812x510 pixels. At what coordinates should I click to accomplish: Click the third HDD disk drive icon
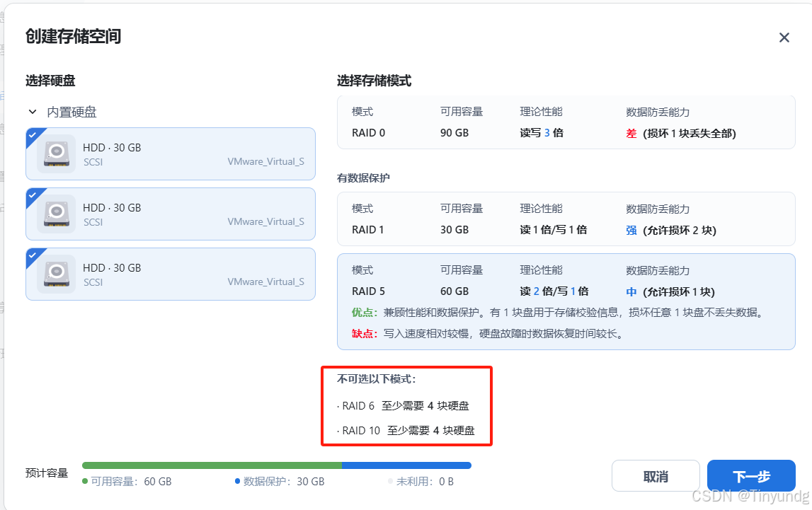[x=57, y=274]
